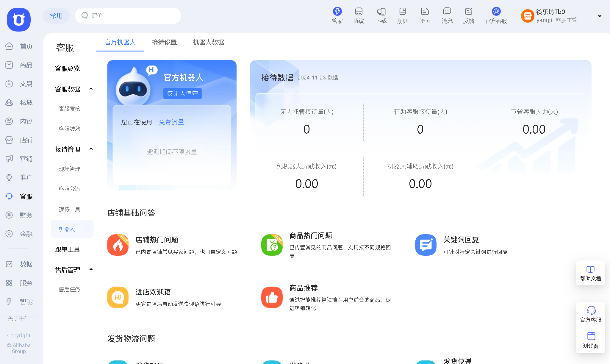Click the 下载 download icon

point(381,15)
